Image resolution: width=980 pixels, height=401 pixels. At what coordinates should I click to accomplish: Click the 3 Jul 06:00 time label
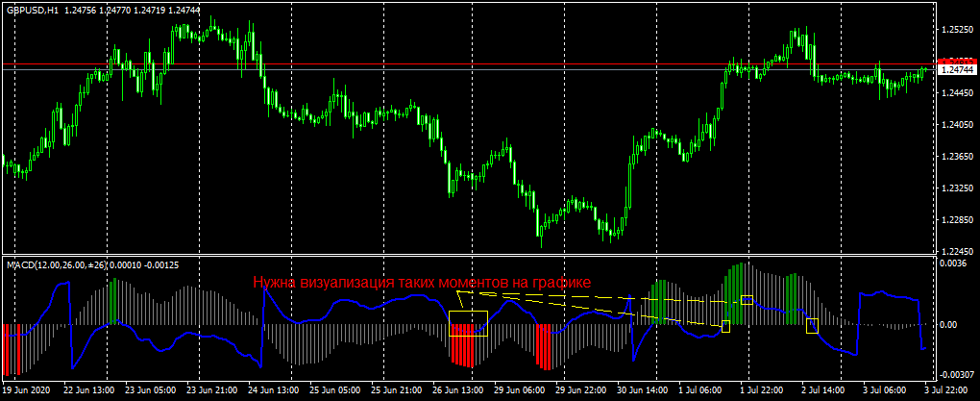tap(884, 389)
